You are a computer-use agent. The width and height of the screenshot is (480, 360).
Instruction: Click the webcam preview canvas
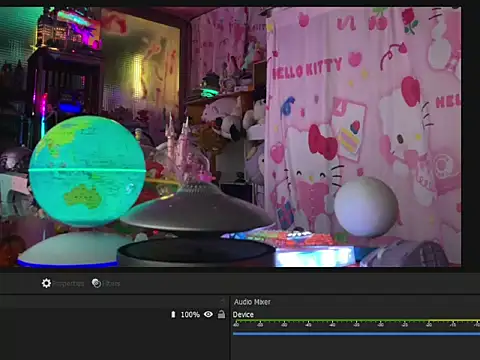coord(231,137)
